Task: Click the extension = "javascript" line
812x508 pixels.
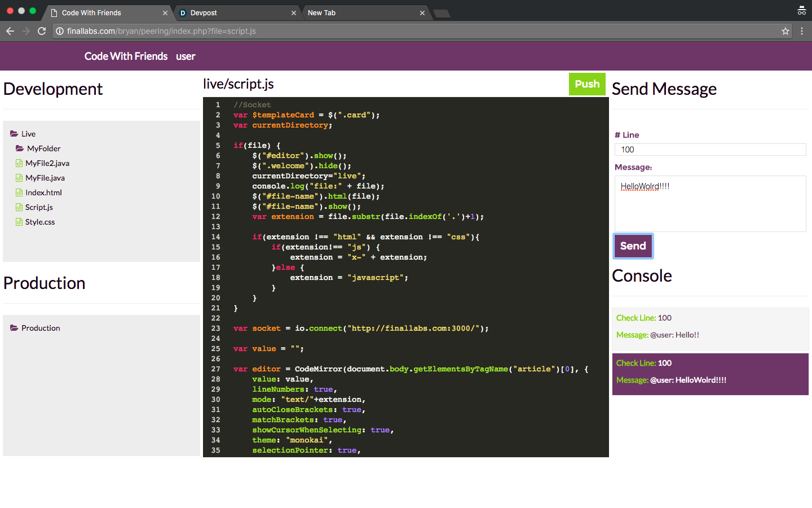Action: click(349, 278)
